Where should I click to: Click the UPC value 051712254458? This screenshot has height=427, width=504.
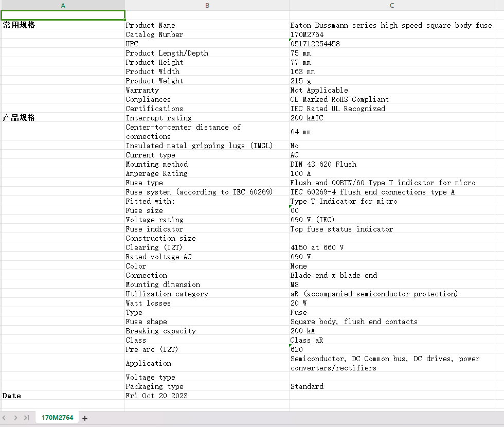[x=392, y=44]
